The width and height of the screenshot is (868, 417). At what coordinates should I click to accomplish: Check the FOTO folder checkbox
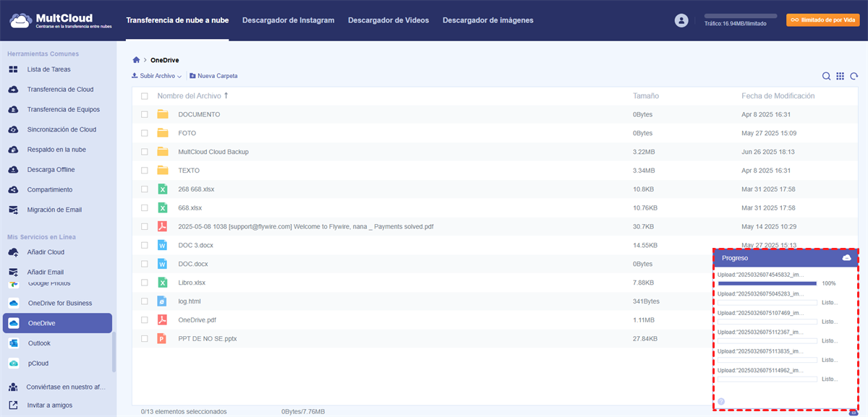(145, 133)
